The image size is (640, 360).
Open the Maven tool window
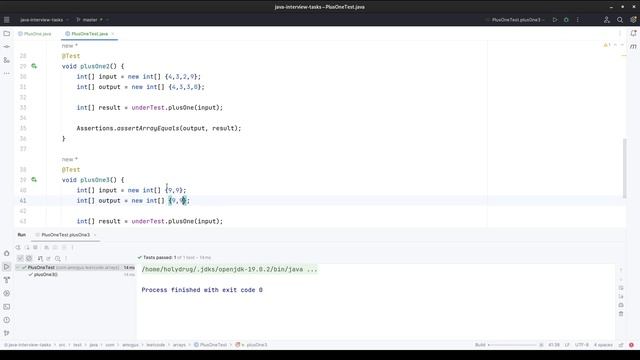[633, 47]
